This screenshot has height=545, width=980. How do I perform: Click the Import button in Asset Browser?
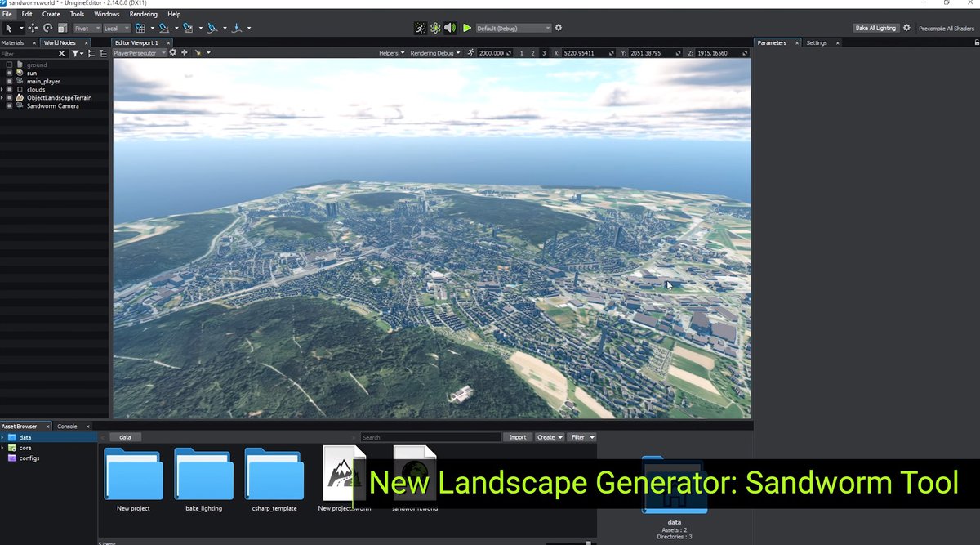517,437
